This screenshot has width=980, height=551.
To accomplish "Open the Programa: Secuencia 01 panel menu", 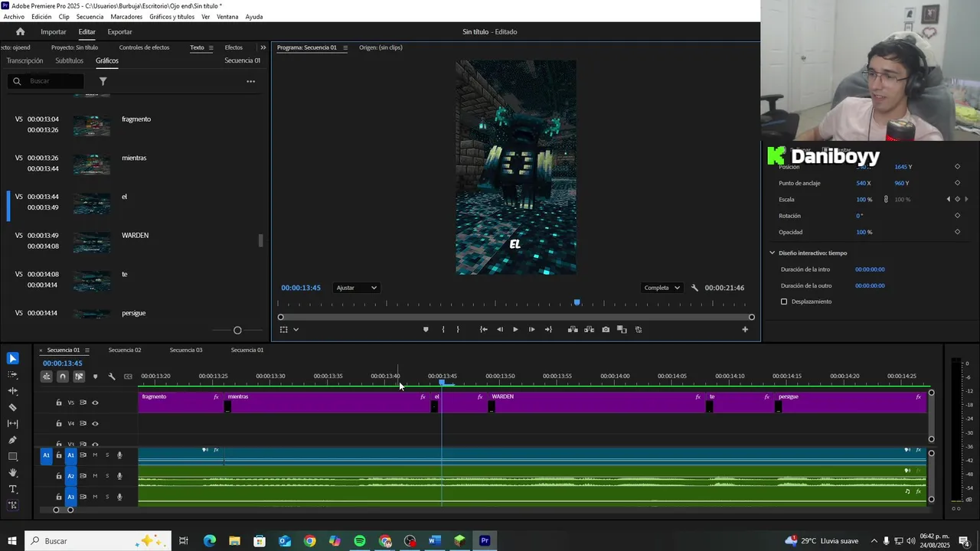I will pos(345,47).
